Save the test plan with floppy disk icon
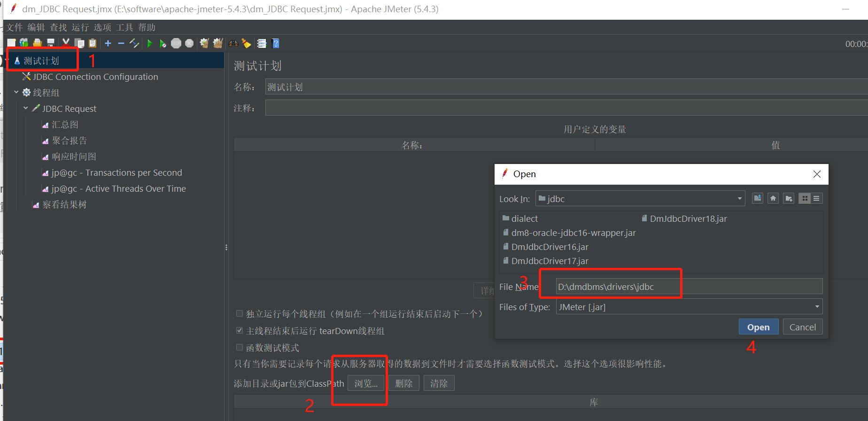The image size is (868, 421). point(50,43)
